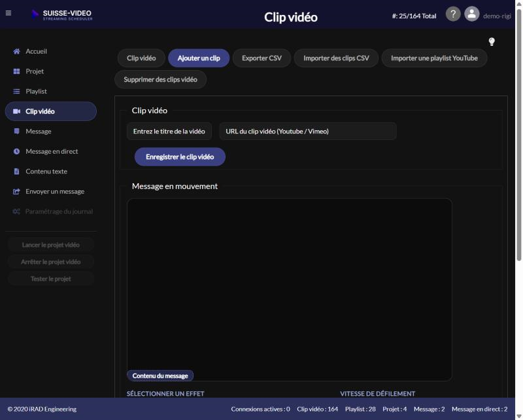Click Message : 2 footer status
This screenshot has width=523, height=420.
[430, 409]
